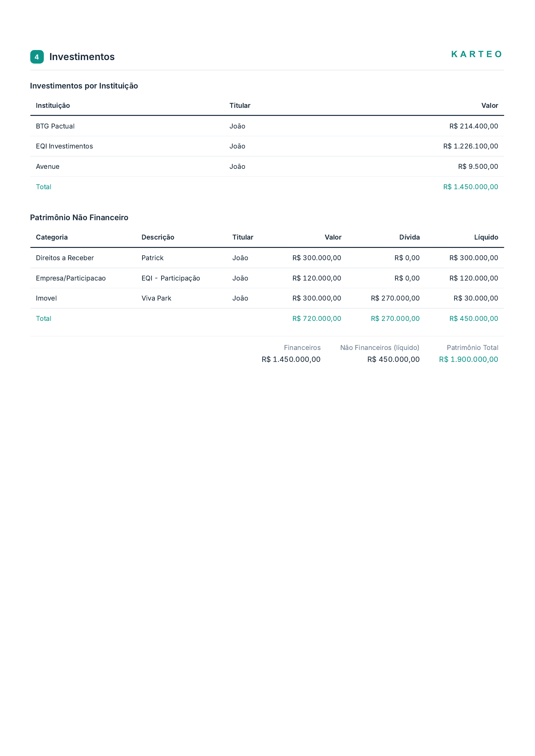Select the Financeiros summary label
This screenshot has height=756, width=535.
pos(302,348)
